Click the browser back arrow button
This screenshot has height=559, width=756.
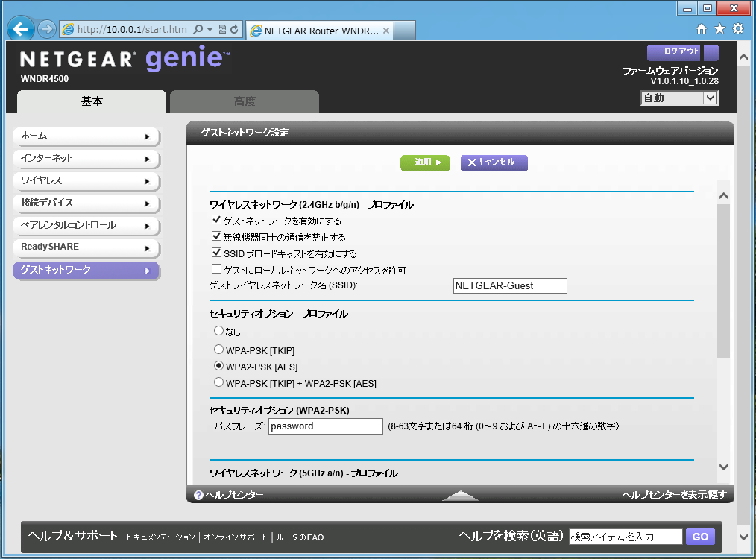22,29
